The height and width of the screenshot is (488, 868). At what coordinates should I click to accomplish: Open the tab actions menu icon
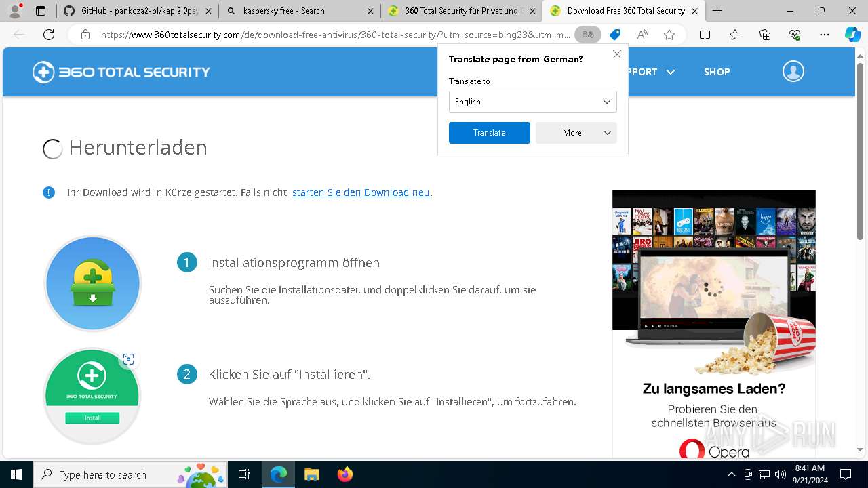(x=41, y=11)
